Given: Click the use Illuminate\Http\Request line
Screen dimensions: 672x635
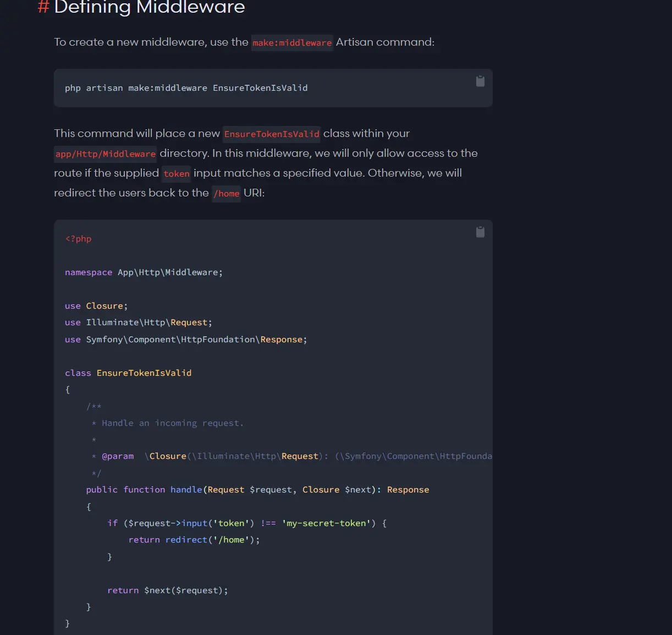Looking at the screenshot, I should 139,322.
